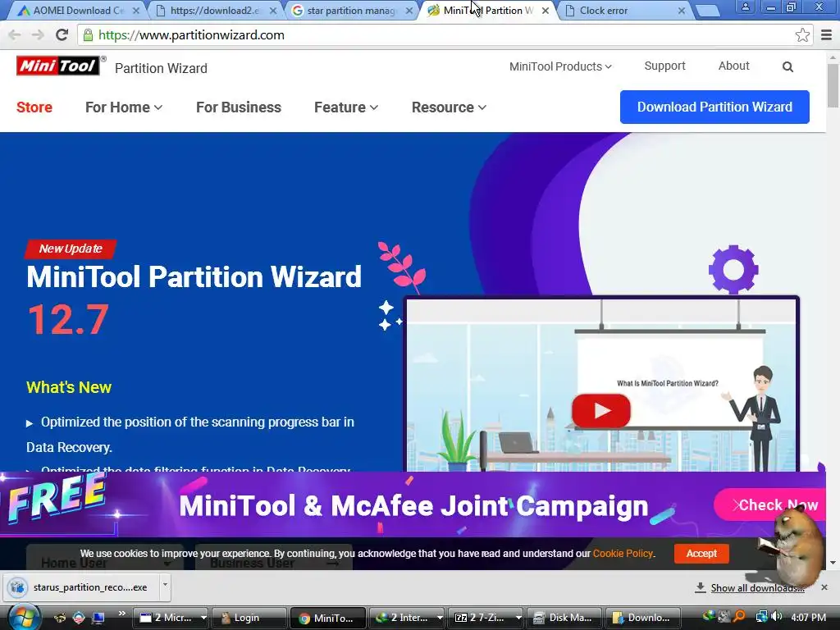This screenshot has height=630, width=840.
Task: Open the Store menu item
Action: click(x=34, y=107)
